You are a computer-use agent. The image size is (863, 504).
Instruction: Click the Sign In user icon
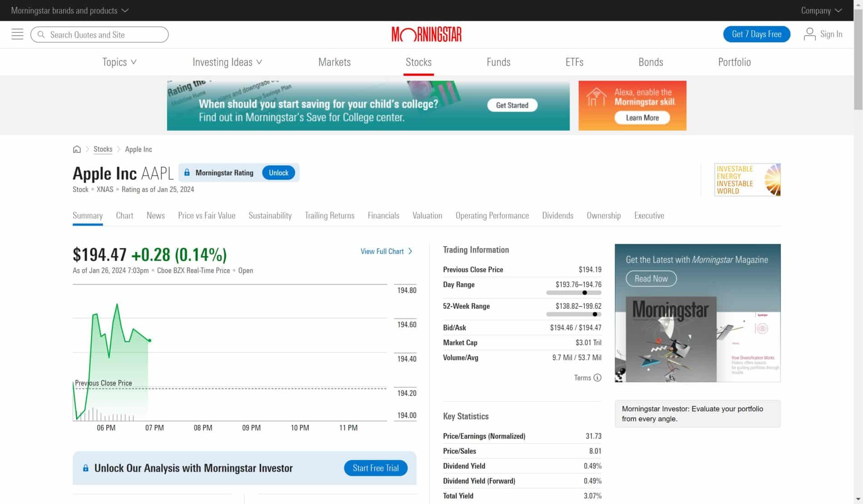[x=809, y=35]
